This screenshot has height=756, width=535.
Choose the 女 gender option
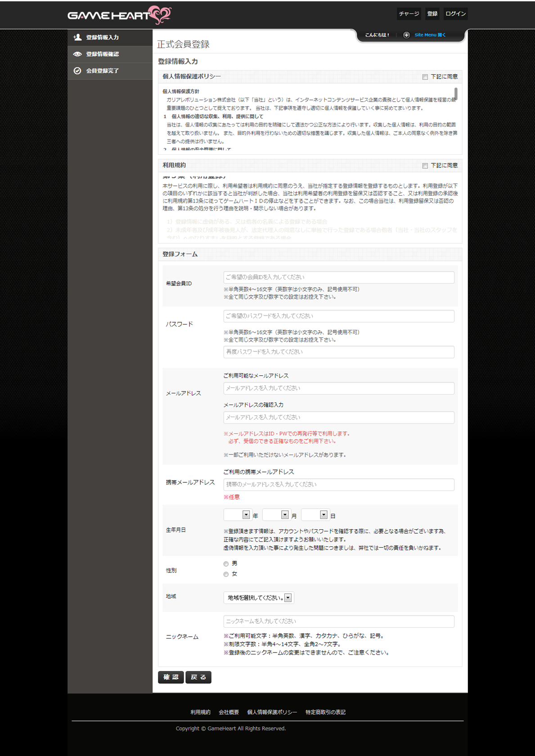226,574
